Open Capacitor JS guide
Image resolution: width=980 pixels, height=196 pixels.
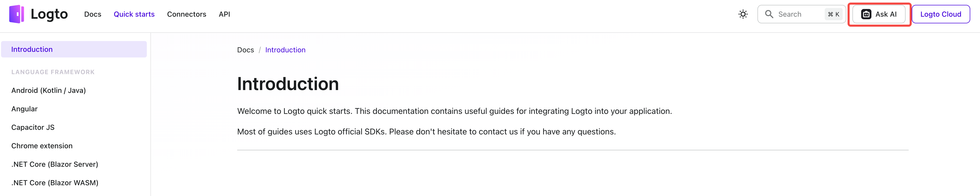click(33, 127)
